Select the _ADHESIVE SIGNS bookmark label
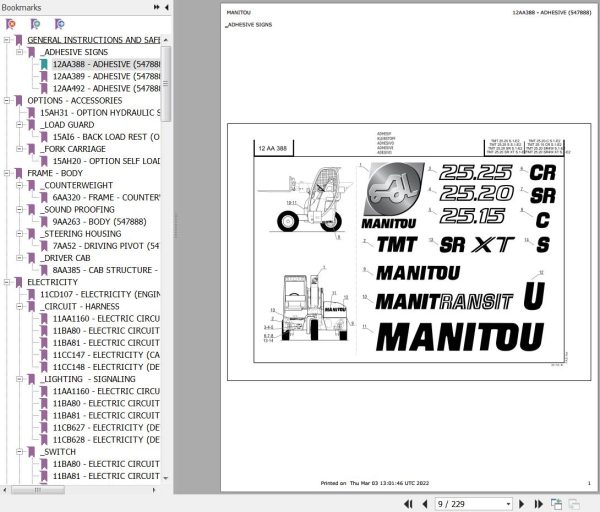The width and height of the screenshot is (600, 512). [74, 52]
